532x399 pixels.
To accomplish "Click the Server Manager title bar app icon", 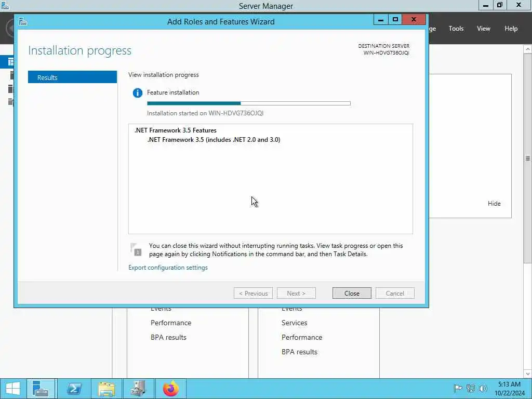I will point(5,5).
